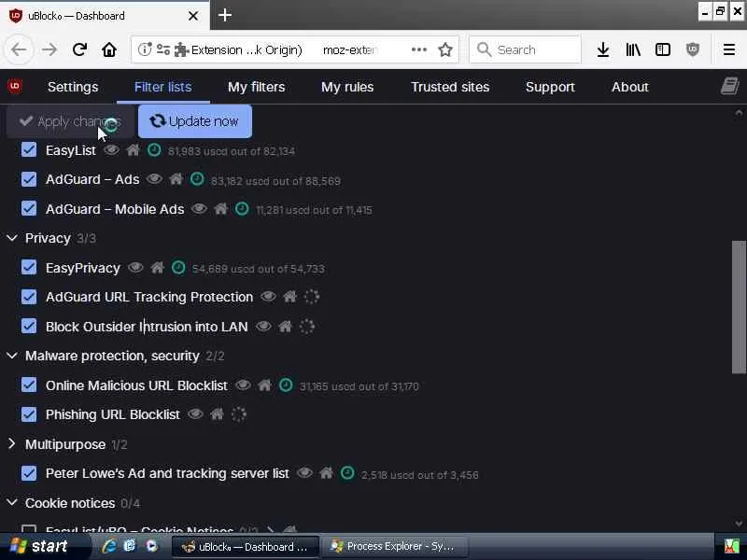Open the uBlock wiki book icon

pyautogui.click(x=729, y=86)
